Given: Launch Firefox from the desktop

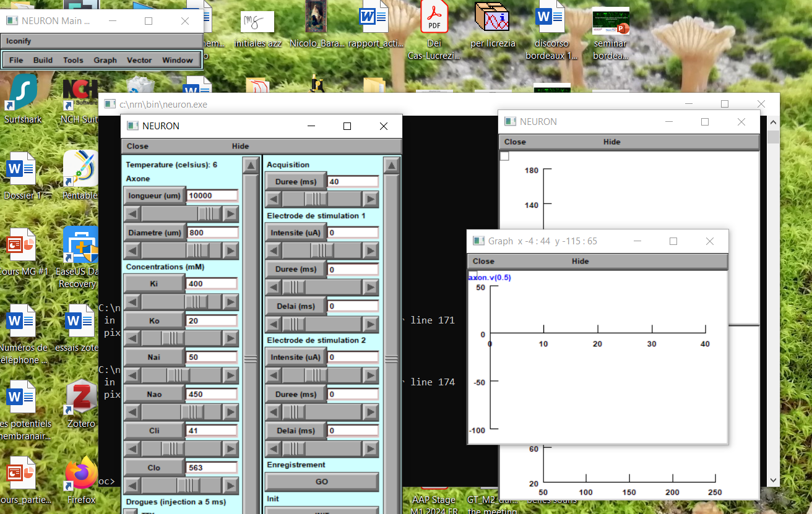Looking at the screenshot, I should [81, 481].
